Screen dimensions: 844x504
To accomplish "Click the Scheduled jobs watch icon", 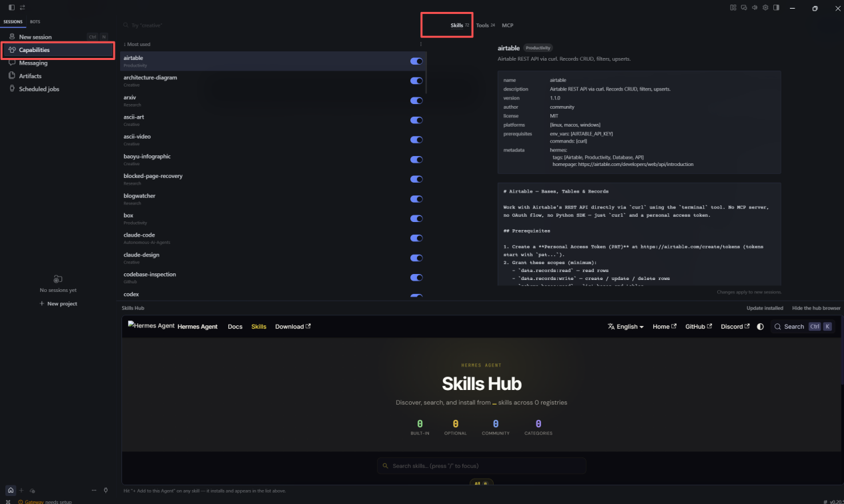I will click(x=12, y=89).
